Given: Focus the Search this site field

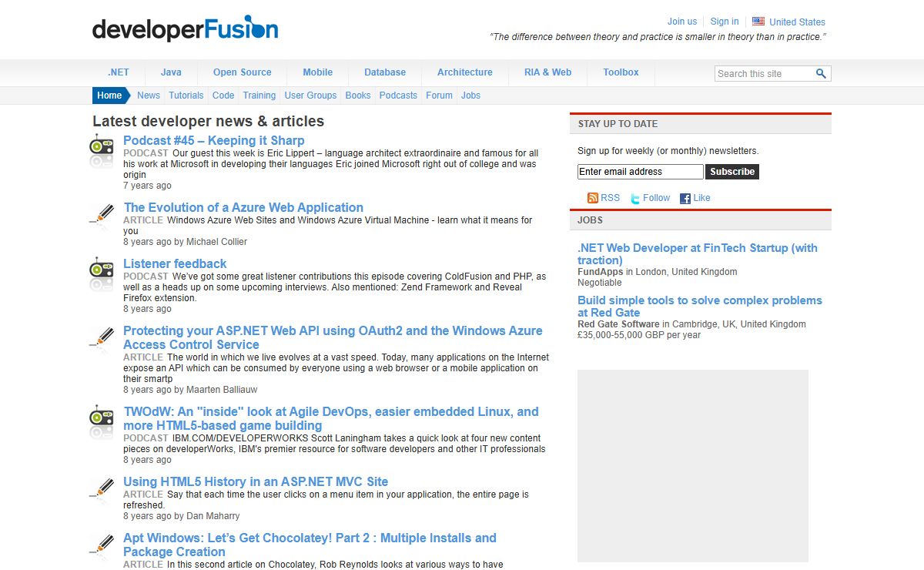Looking at the screenshot, I should coord(764,74).
